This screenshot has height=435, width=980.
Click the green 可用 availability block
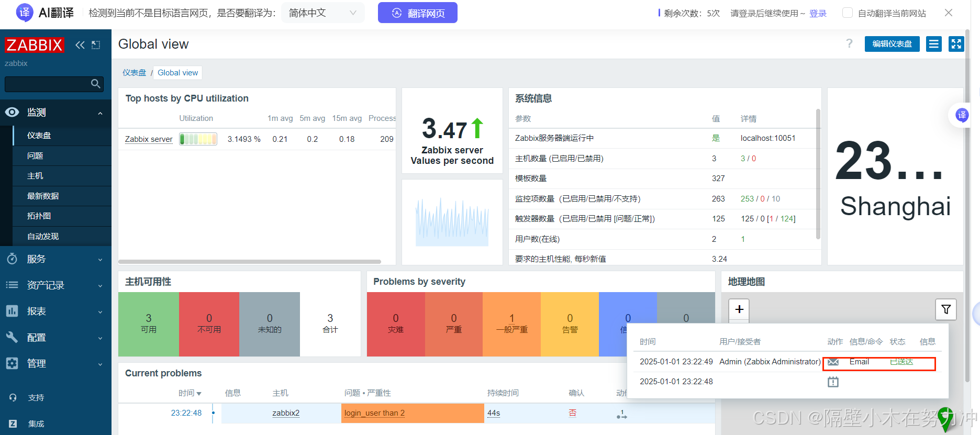point(149,324)
